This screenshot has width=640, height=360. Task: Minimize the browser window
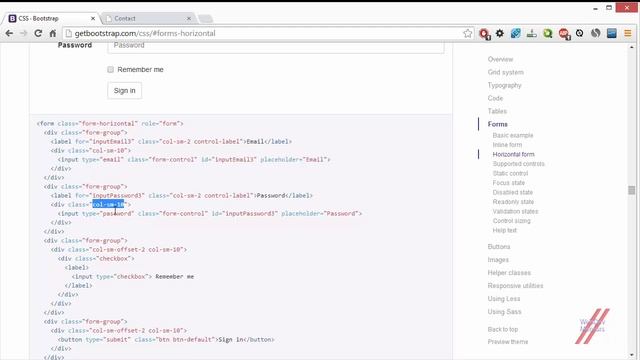click(x=595, y=8)
